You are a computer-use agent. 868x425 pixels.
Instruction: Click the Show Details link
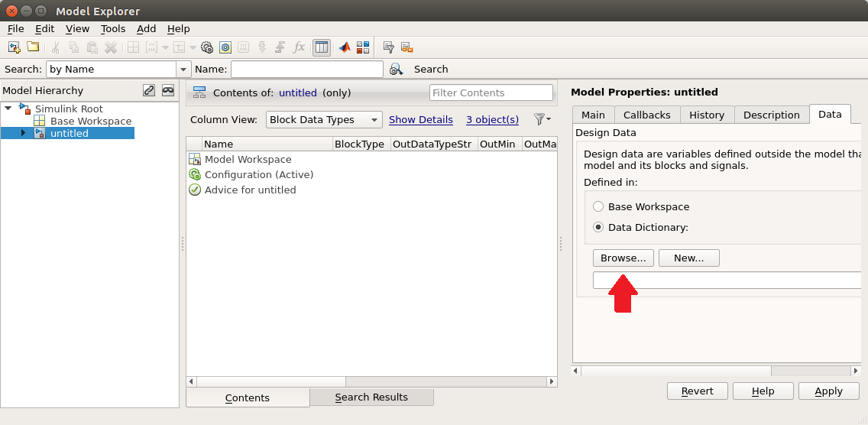coord(421,120)
